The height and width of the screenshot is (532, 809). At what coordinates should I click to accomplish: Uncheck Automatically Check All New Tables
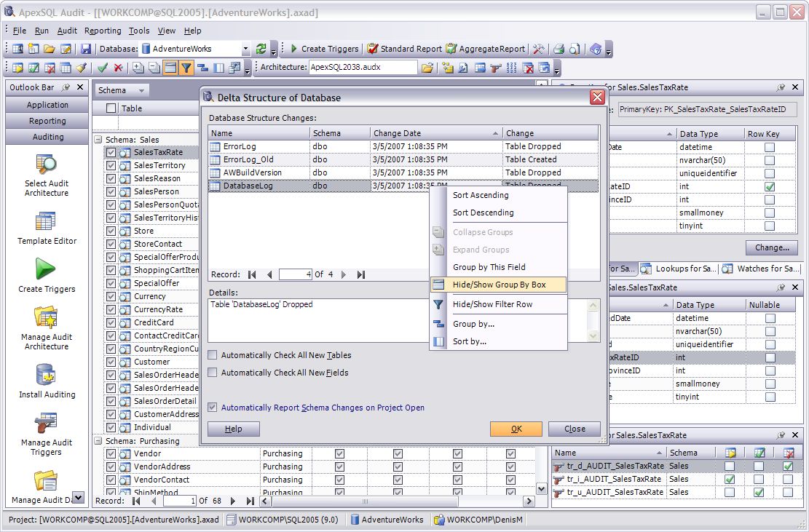click(214, 357)
